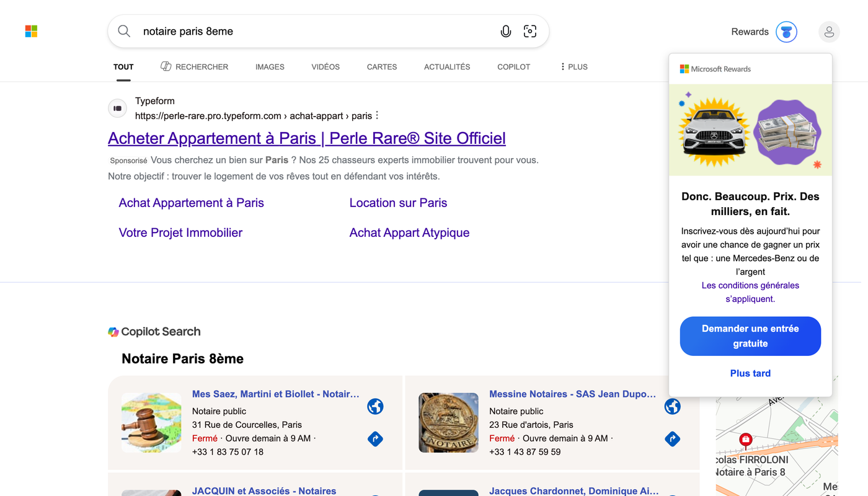Open Mes Saez, Martini et Biollet listing
Viewport: 868px width, 496px height.
(x=276, y=394)
